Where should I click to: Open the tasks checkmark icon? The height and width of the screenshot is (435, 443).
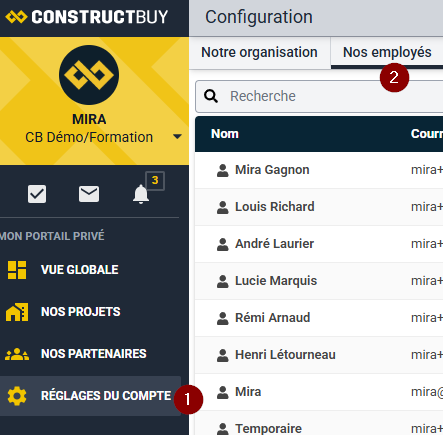coord(37,194)
